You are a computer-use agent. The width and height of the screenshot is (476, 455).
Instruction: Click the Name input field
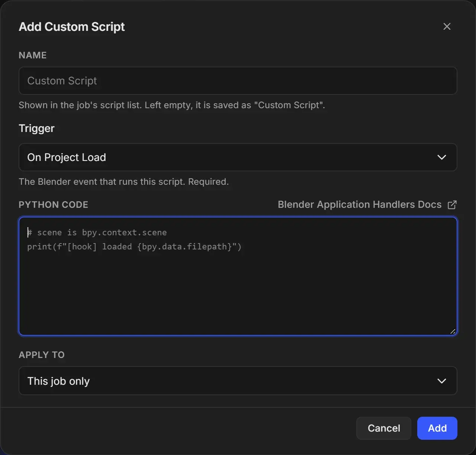coord(238,81)
